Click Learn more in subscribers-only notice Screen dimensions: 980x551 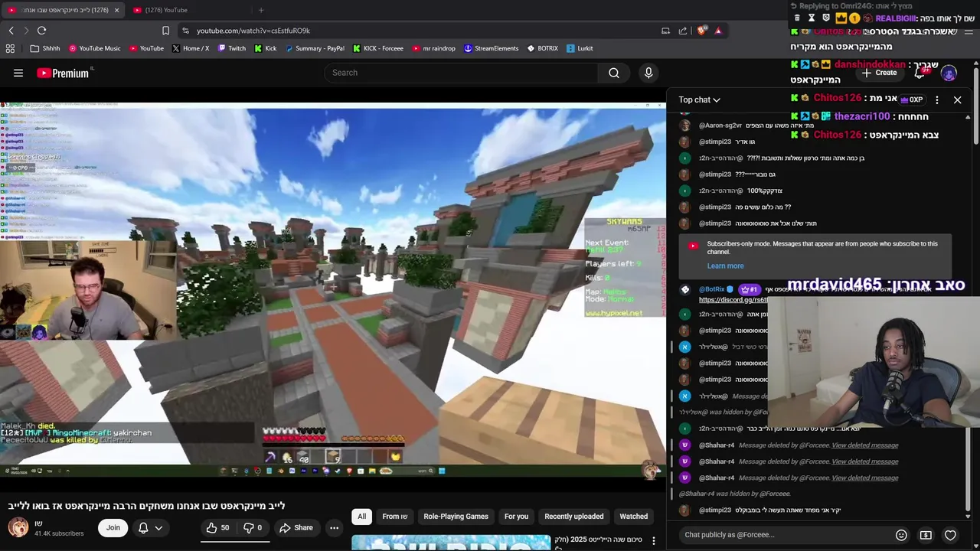(725, 266)
